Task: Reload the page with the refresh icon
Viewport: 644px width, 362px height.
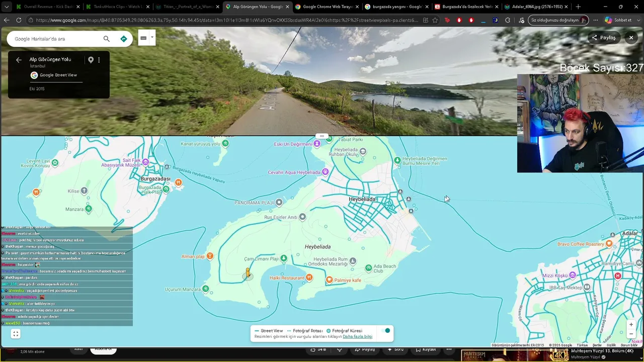Action: click(x=19, y=20)
